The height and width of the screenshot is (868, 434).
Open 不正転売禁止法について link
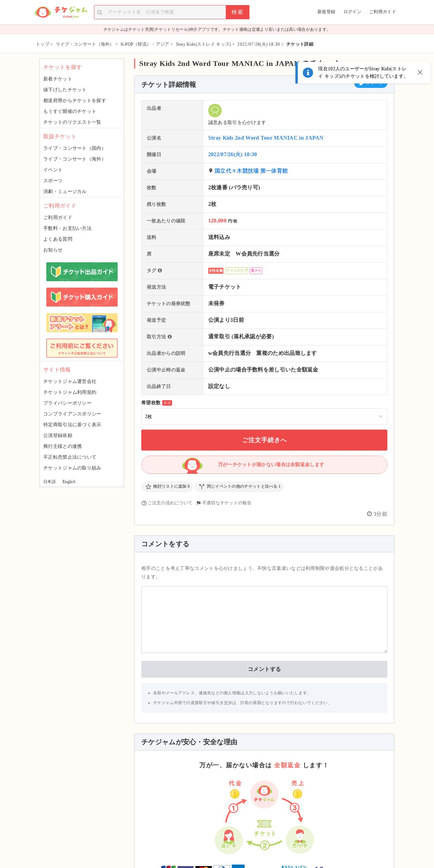click(x=70, y=457)
